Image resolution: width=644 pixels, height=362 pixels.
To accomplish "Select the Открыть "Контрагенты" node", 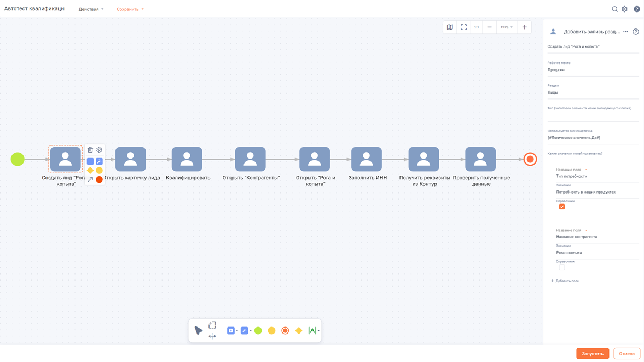I will tap(250, 159).
